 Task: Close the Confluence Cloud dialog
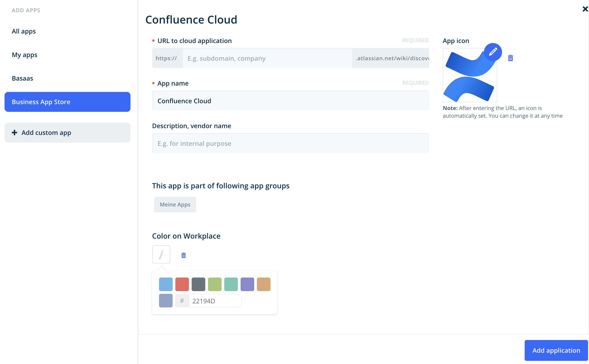tap(585, 9)
